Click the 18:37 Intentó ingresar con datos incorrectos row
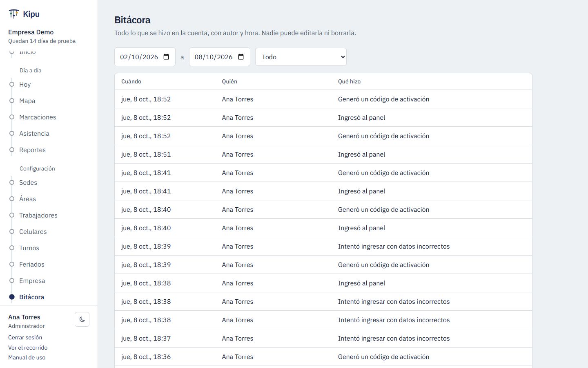The width and height of the screenshot is (588, 368). click(x=323, y=338)
